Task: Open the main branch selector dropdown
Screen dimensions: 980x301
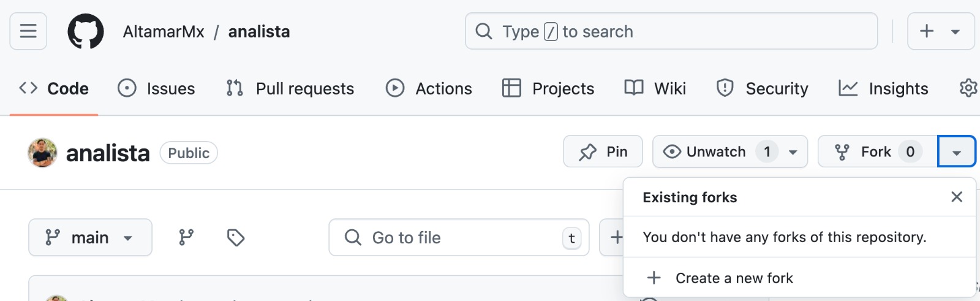Action: click(90, 237)
